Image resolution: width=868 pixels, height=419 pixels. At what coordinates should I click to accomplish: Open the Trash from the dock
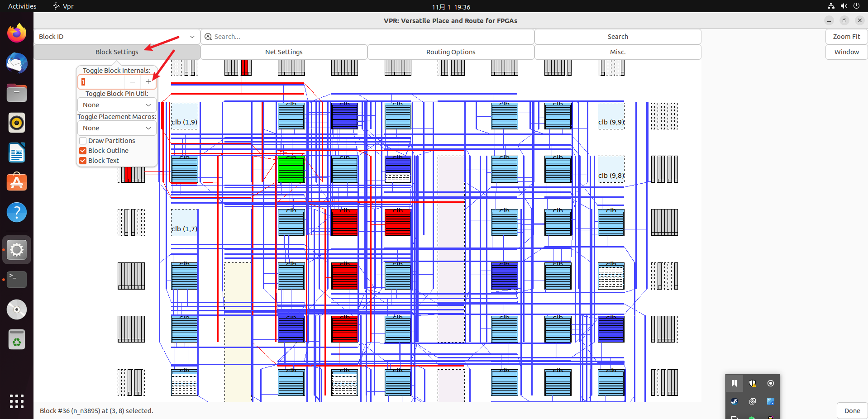(x=17, y=339)
